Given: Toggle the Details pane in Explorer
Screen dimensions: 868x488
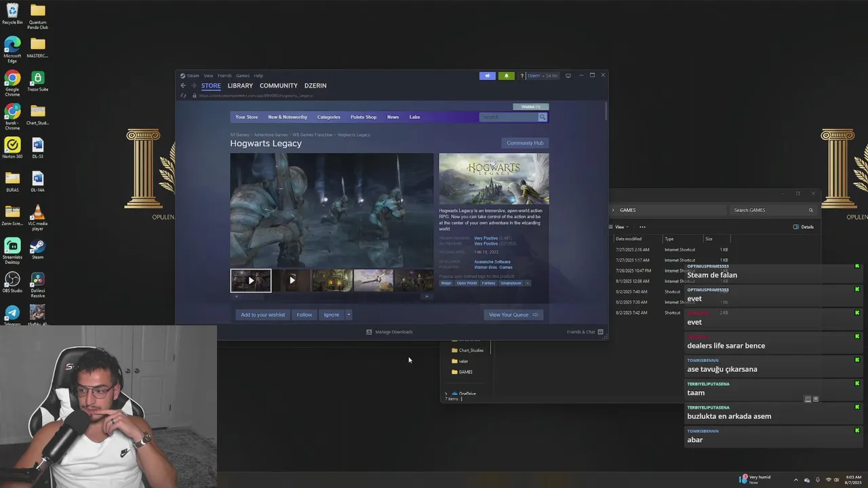Looking at the screenshot, I should click(804, 227).
